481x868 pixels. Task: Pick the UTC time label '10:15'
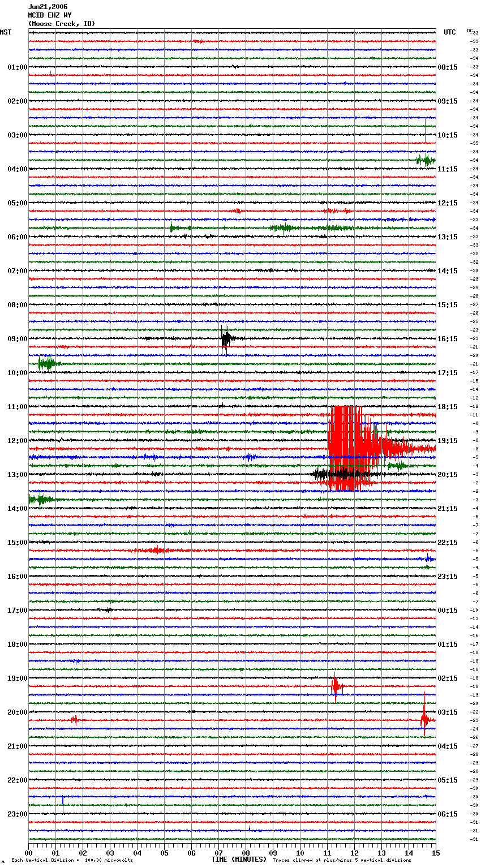(x=448, y=135)
